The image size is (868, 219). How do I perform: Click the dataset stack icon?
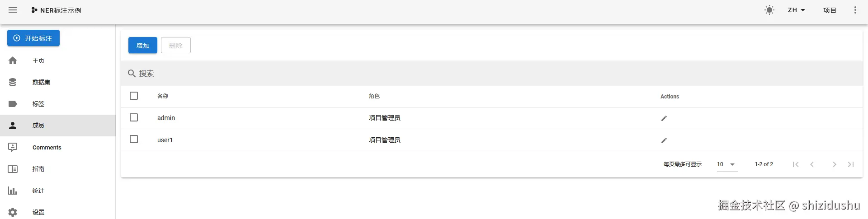[13, 82]
